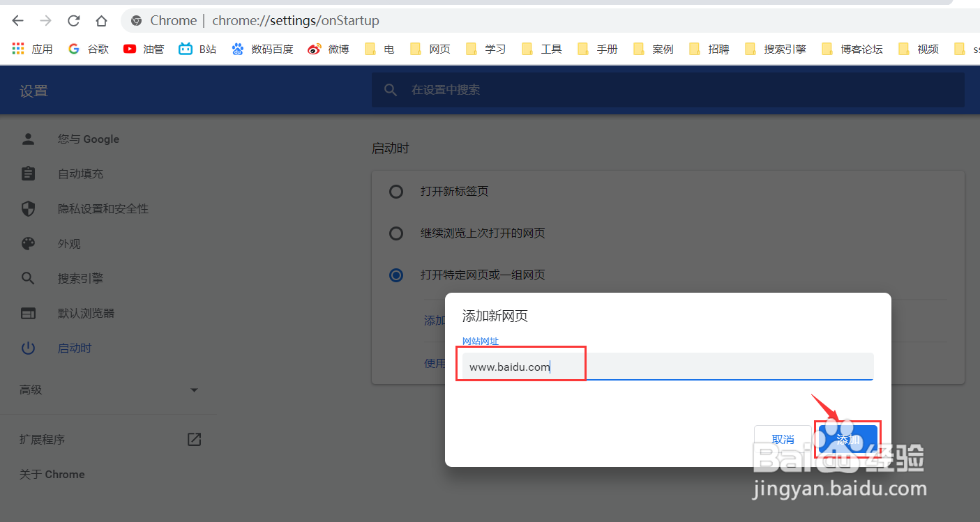Select 打开特定网页或一组网页 radio option

pyautogui.click(x=396, y=275)
